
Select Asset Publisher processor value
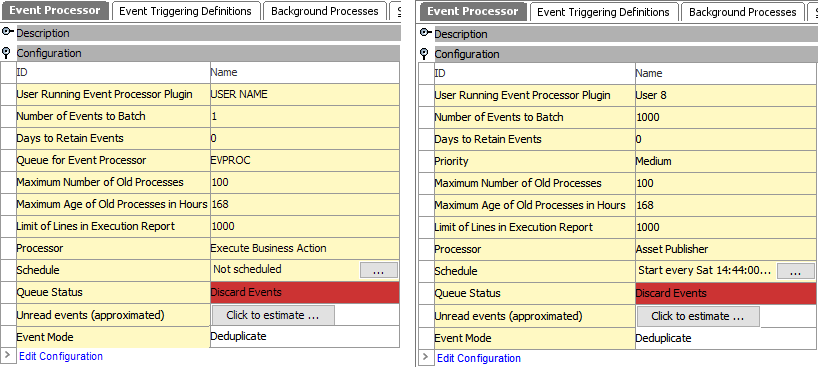click(x=672, y=249)
